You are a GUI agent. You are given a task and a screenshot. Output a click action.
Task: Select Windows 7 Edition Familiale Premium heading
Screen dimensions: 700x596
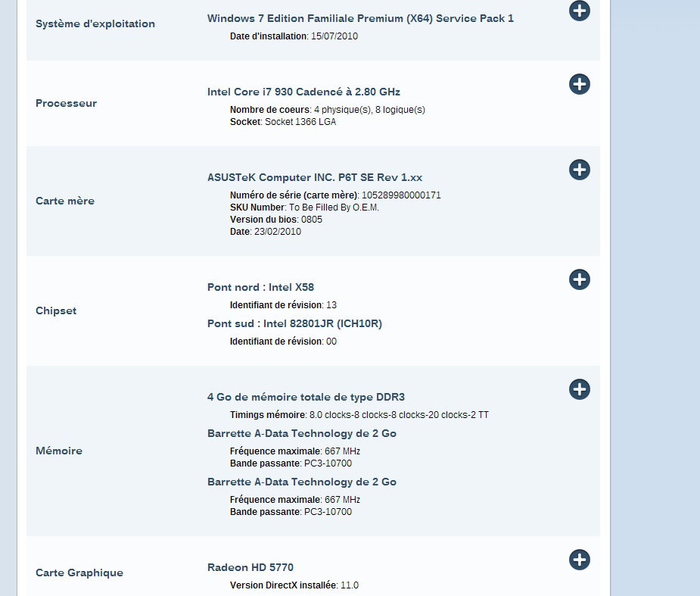[x=360, y=19]
